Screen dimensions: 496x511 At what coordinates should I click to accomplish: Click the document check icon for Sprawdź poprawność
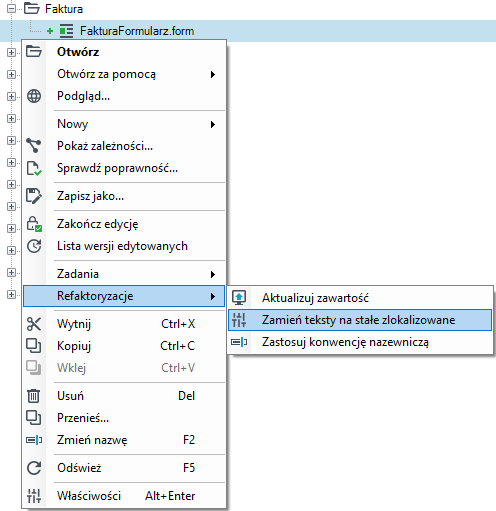34,168
